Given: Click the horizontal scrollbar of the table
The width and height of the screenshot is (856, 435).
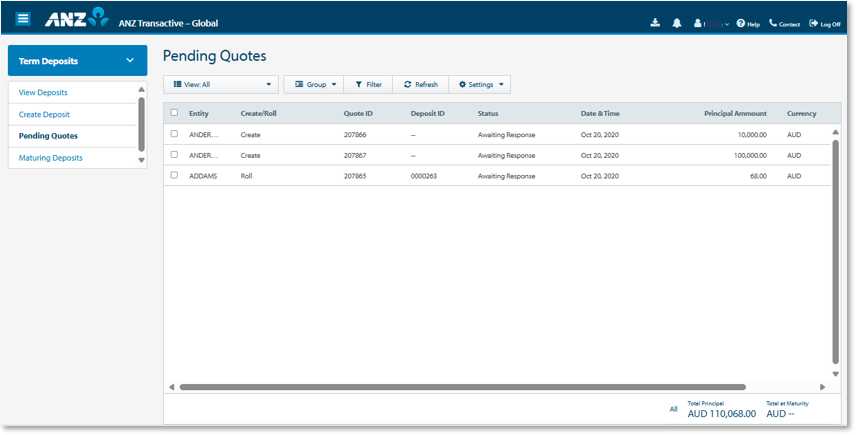Looking at the screenshot, I should click(462, 387).
